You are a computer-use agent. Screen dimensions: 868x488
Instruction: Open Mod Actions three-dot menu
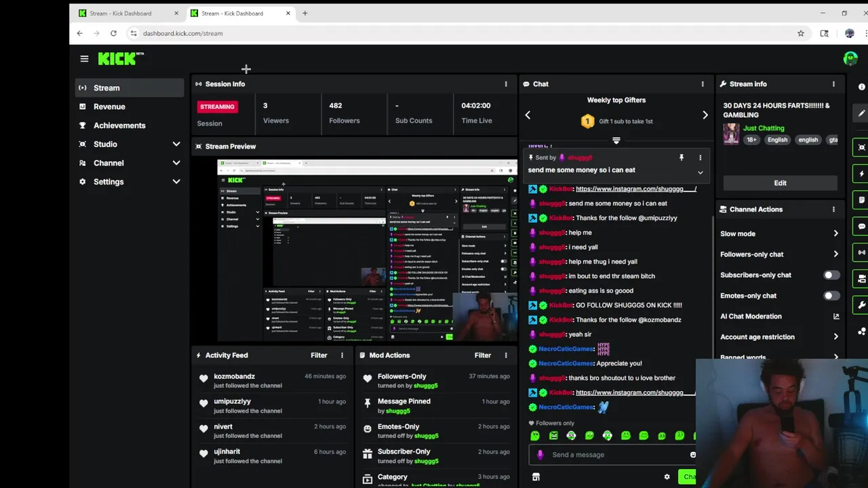tap(505, 355)
